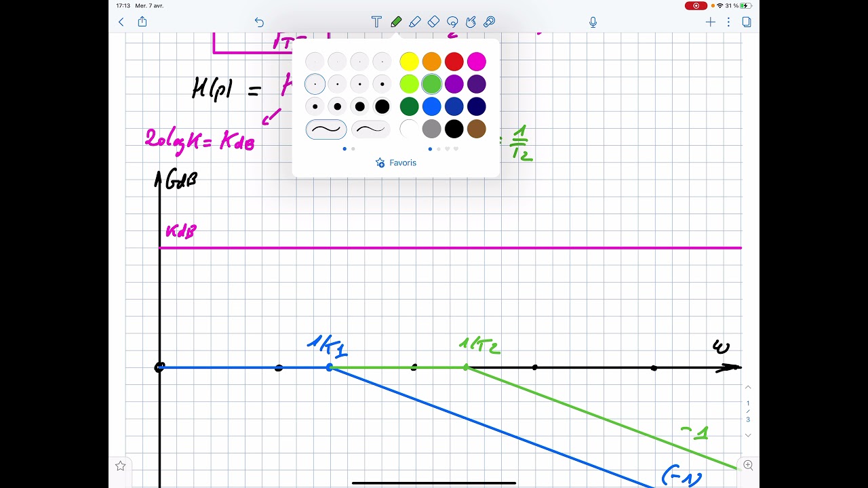Viewport: 868px width, 488px height.
Task: Pick the black color swatch
Action: coord(454,129)
